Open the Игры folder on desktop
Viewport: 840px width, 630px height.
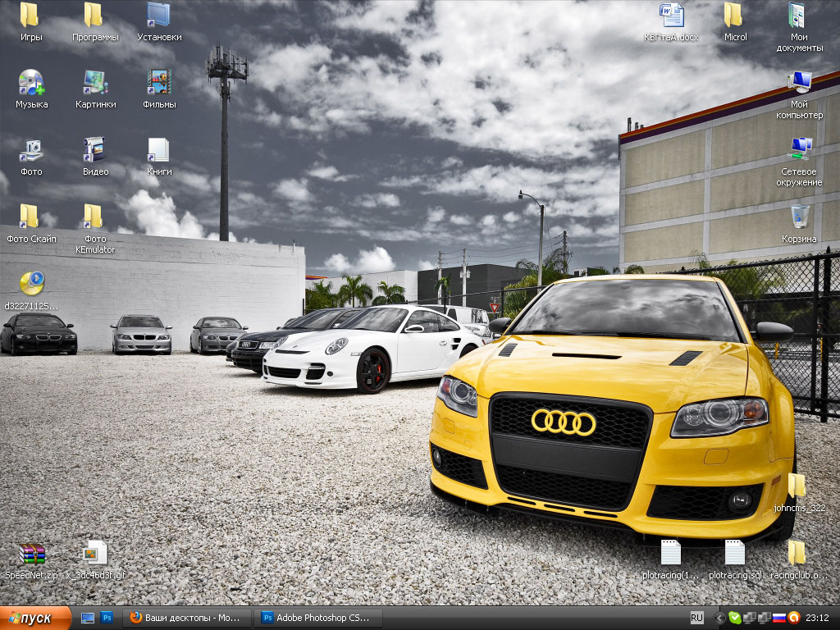(x=30, y=15)
